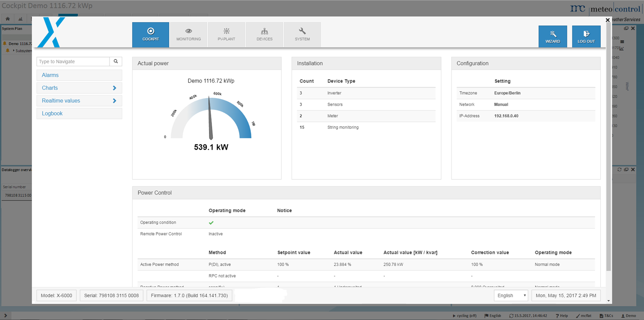Expand the Charts menu entry
Viewport: 644px width, 320px height.
click(x=79, y=88)
